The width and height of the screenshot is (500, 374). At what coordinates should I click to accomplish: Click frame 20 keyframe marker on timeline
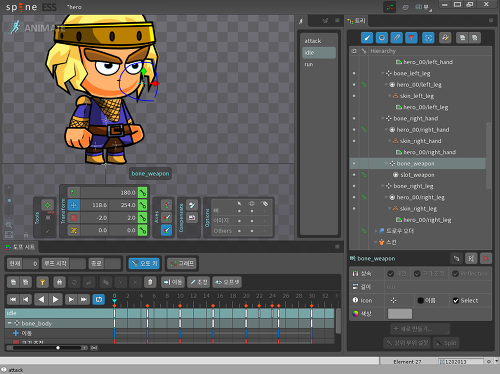click(x=246, y=305)
